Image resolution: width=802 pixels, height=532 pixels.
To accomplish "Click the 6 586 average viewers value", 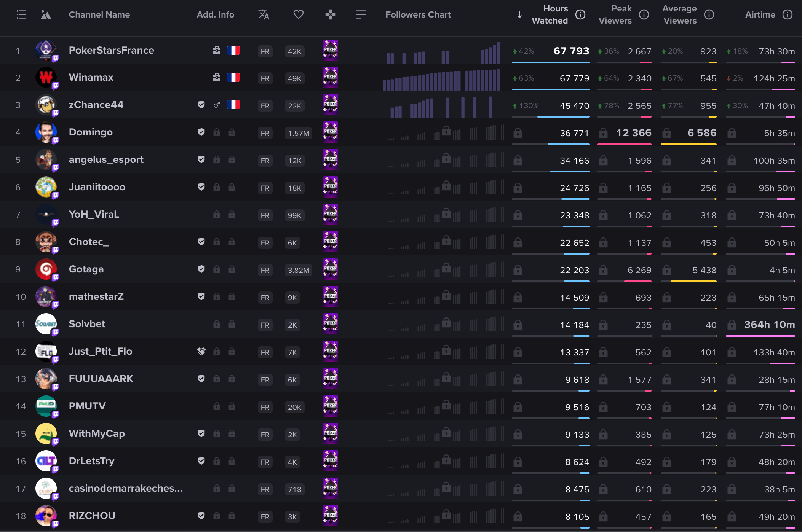I will coord(702,133).
